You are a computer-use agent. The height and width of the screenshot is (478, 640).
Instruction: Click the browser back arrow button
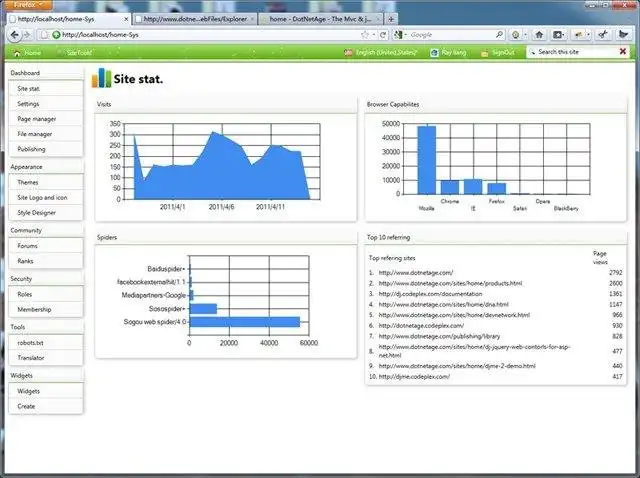point(15,35)
